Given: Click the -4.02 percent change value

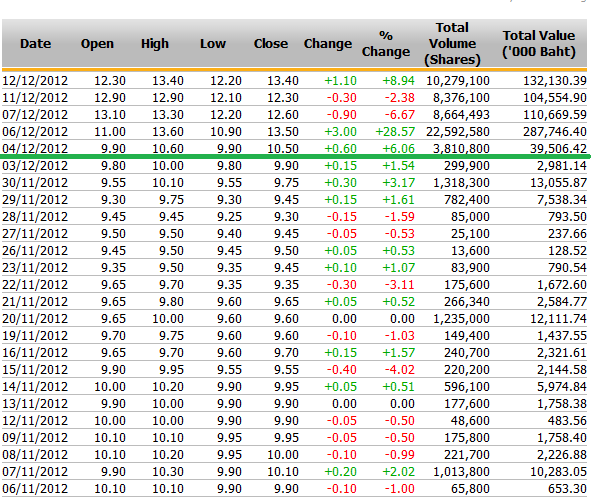Looking at the screenshot, I should (400, 370).
